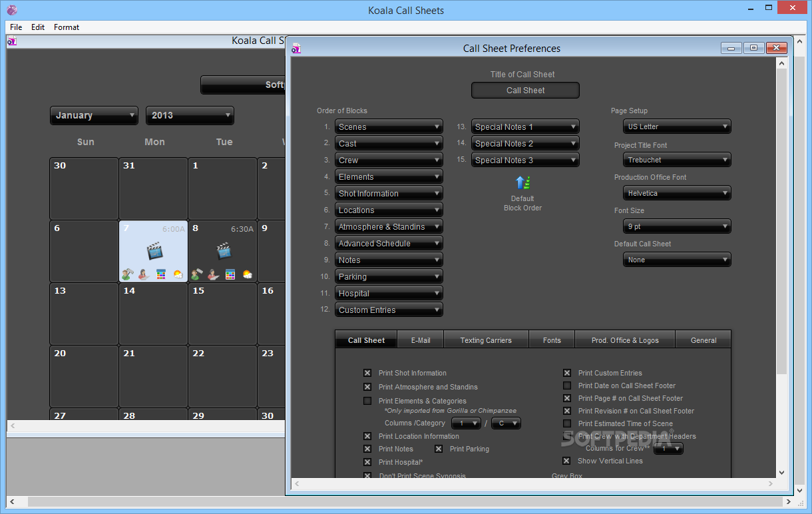The image size is (812, 514).
Task: Open the clapperboard icon on January 8
Action: [224, 251]
